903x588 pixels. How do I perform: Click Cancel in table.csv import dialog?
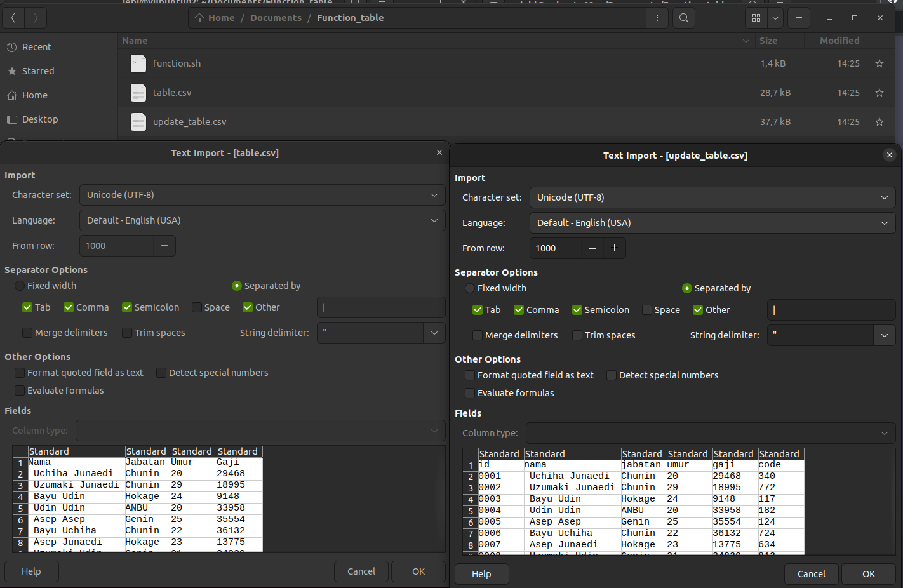click(361, 571)
